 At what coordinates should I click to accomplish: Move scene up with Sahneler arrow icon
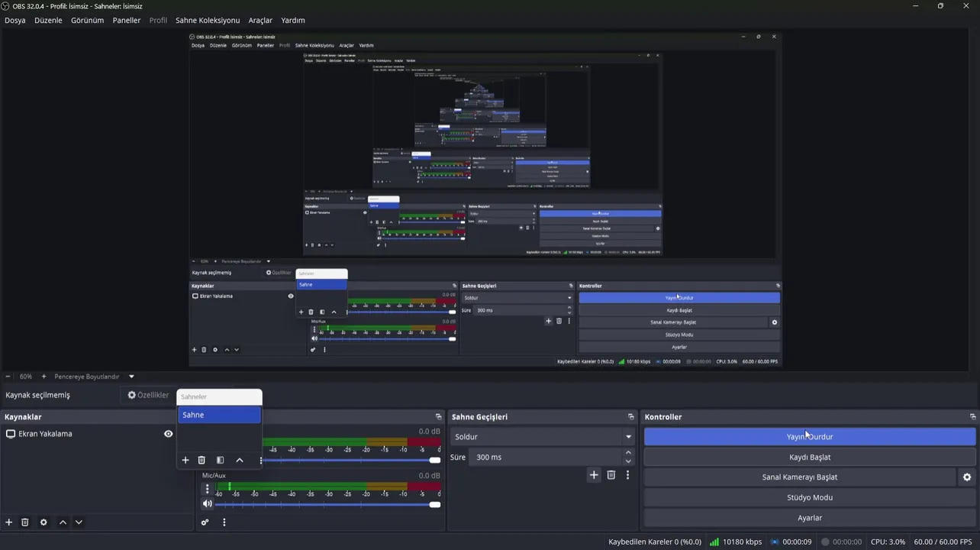240,460
